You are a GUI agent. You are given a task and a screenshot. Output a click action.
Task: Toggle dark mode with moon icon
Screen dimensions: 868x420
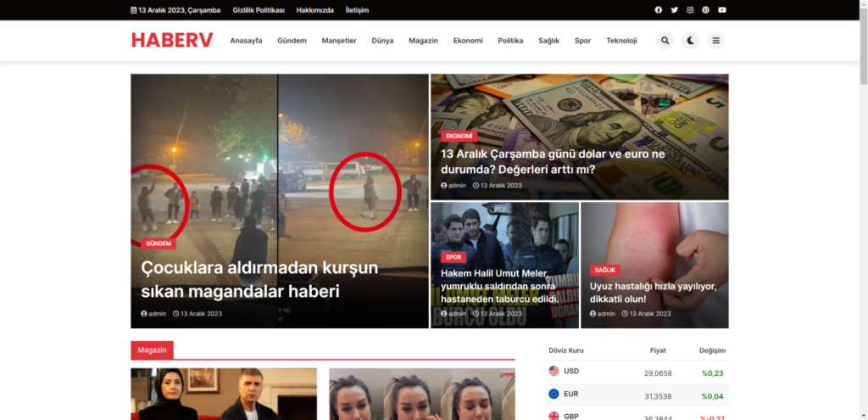point(691,41)
